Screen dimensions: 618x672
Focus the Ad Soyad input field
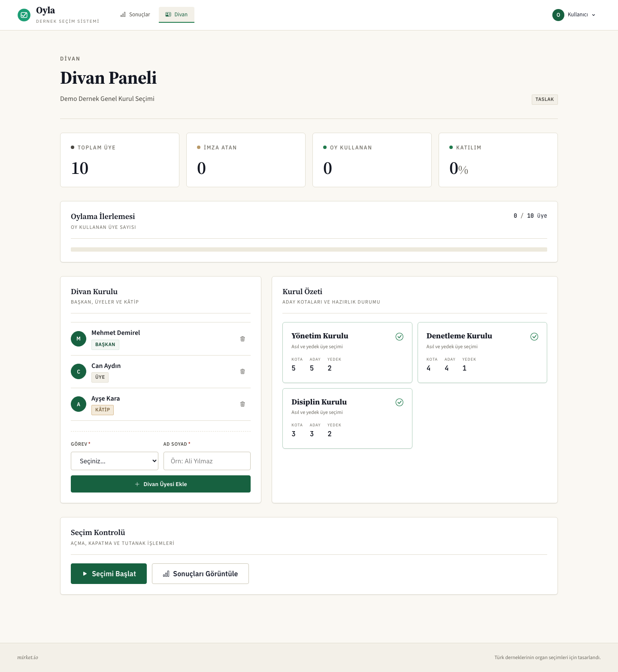207,461
